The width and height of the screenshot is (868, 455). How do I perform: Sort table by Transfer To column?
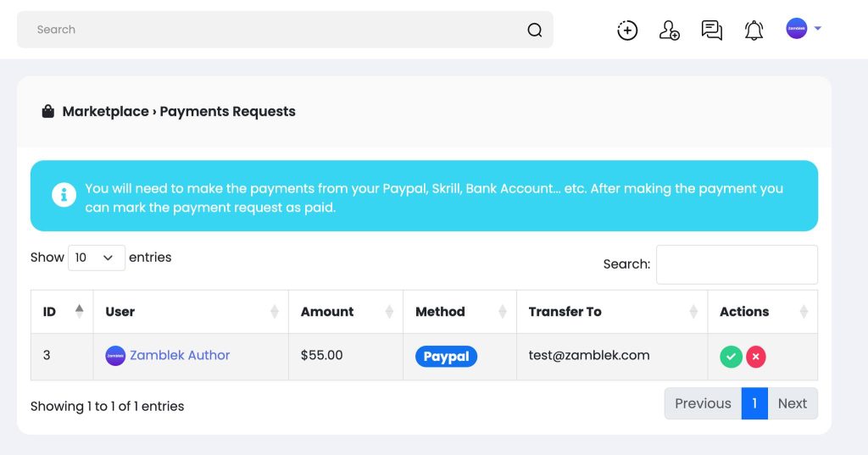(x=612, y=312)
